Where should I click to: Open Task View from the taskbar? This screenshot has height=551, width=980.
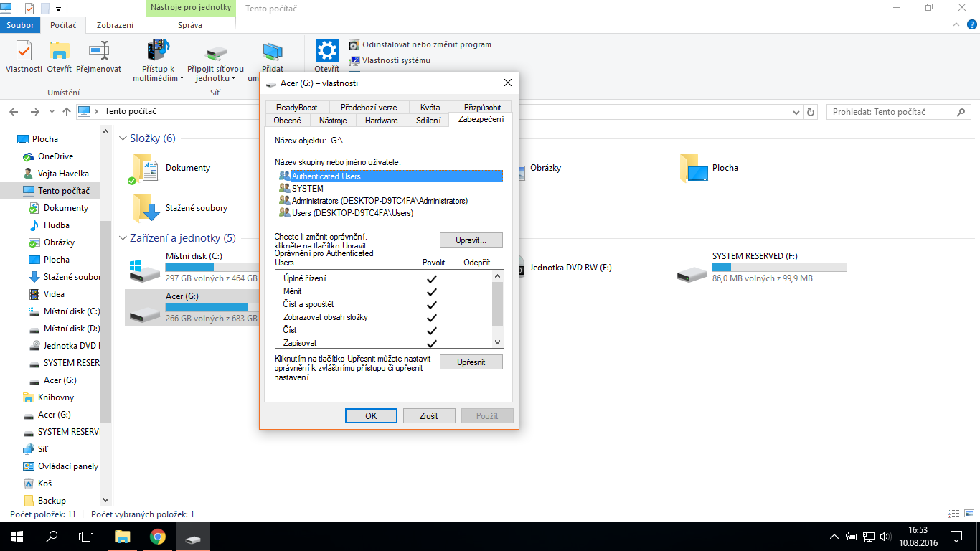86,537
